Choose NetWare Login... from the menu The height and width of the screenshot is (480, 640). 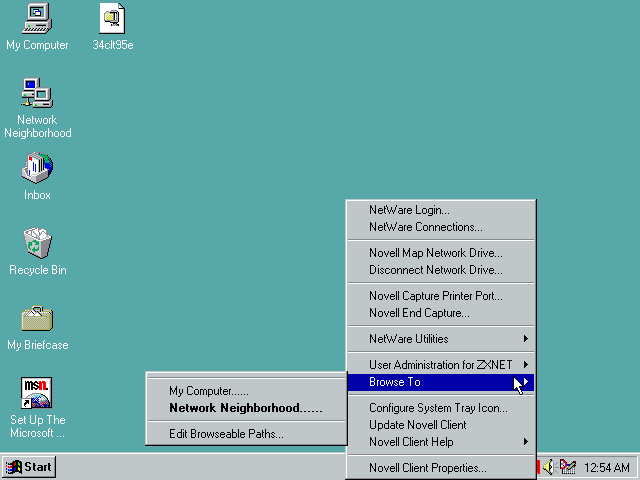[441, 210]
